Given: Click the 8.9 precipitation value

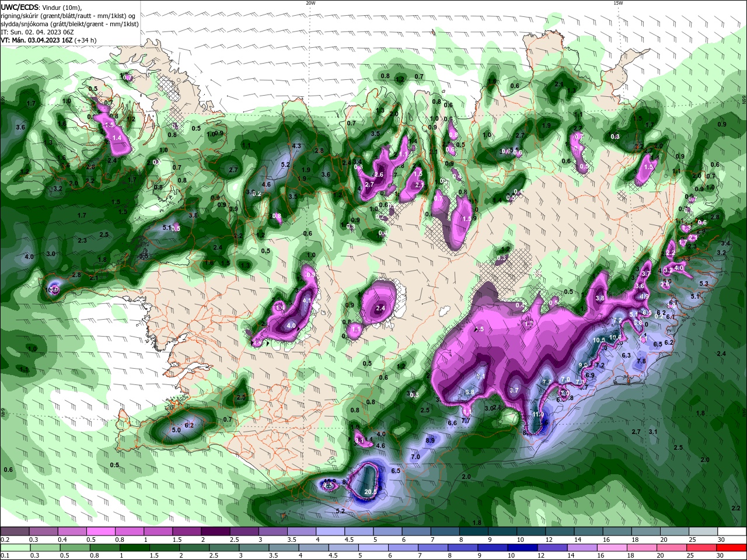Looking at the screenshot, I should pyautogui.click(x=430, y=440).
